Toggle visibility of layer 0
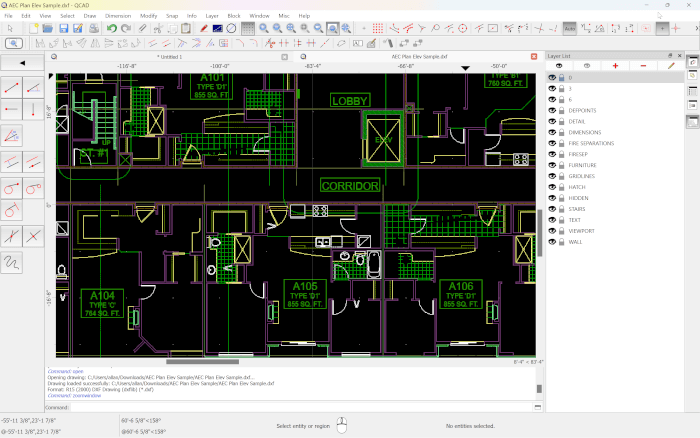 pos(552,78)
